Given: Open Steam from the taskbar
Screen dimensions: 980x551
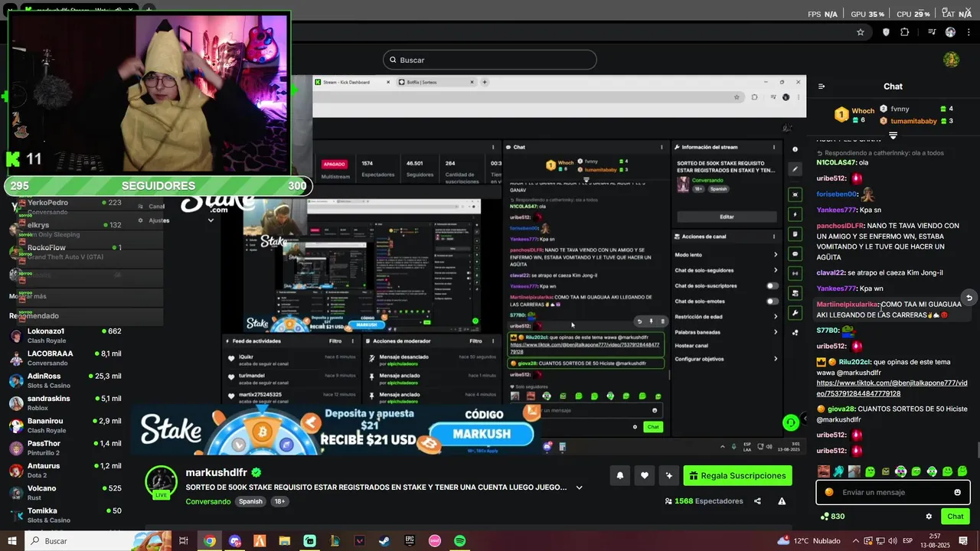Looking at the screenshot, I should pos(384,541).
